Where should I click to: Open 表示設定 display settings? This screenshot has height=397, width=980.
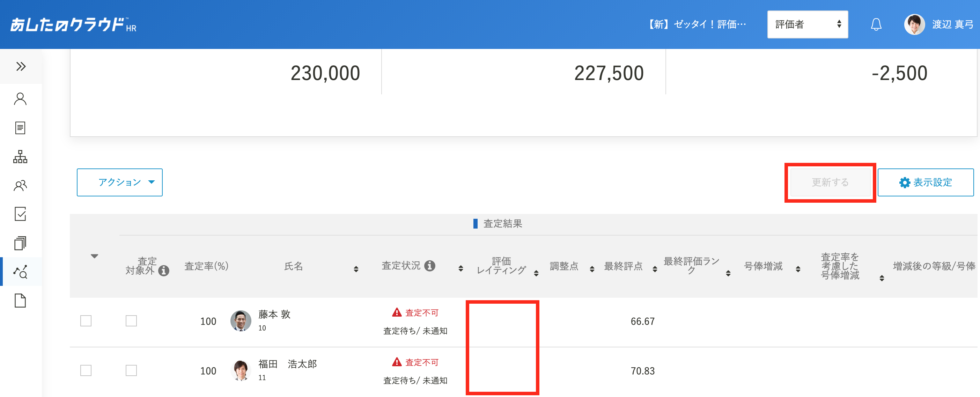[925, 182]
